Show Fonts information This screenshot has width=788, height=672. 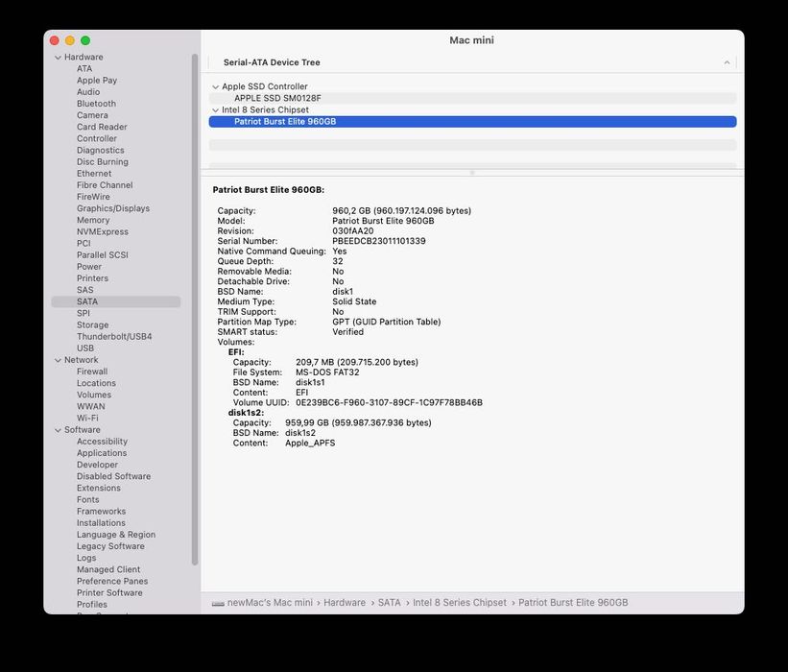(87, 499)
